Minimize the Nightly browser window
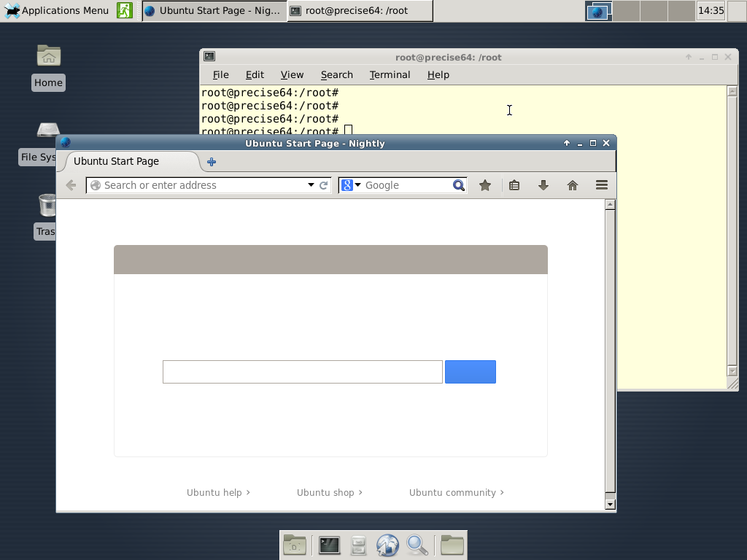 pyautogui.click(x=580, y=144)
